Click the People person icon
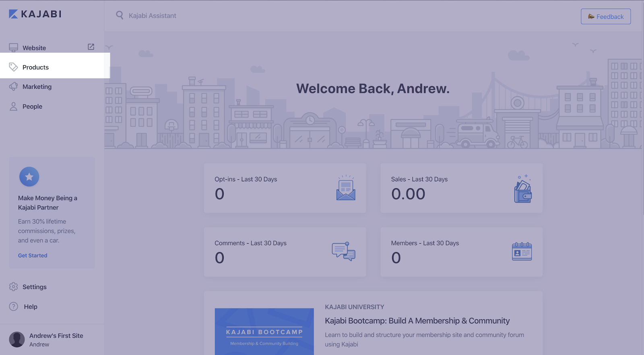The width and height of the screenshot is (644, 355). coord(13,106)
